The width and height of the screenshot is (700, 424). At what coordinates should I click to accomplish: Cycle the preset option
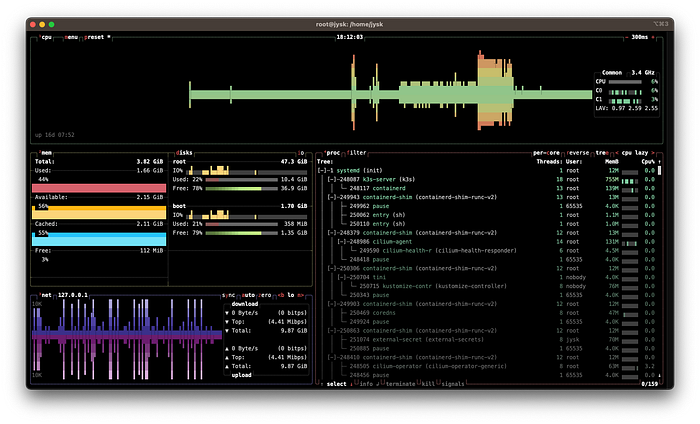tap(96, 37)
